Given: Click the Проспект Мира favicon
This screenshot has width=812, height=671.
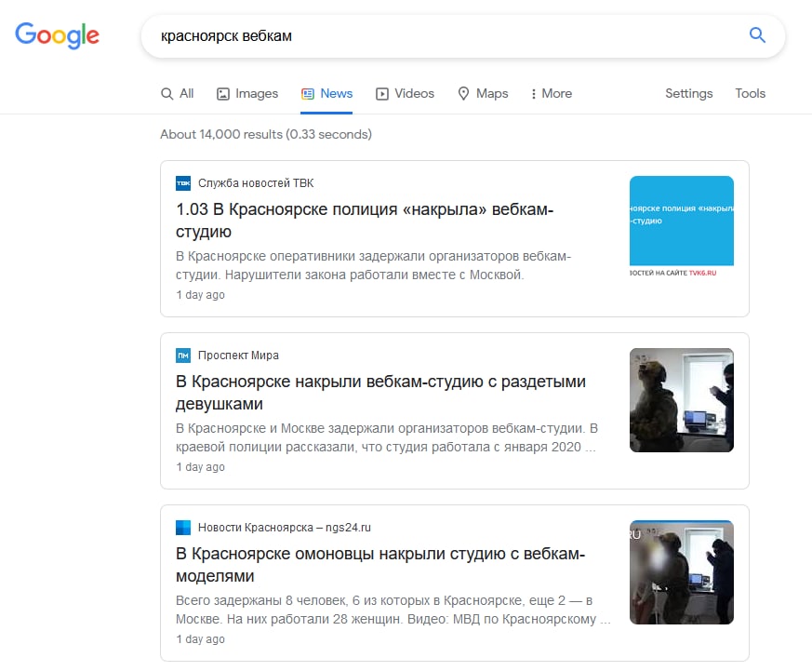Looking at the screenshot, I should tap(183, 356).
